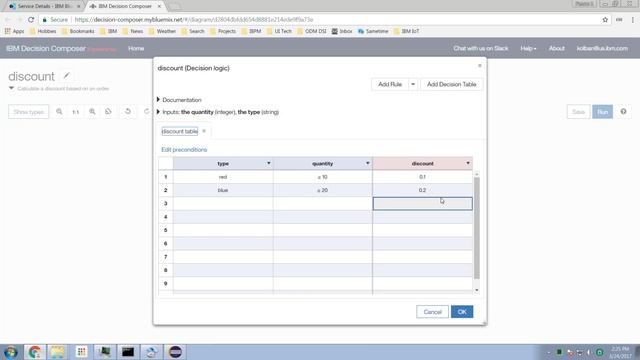Open the type column dropdown arrow
Screen dimensions: 640x360
tap(269, 163)
